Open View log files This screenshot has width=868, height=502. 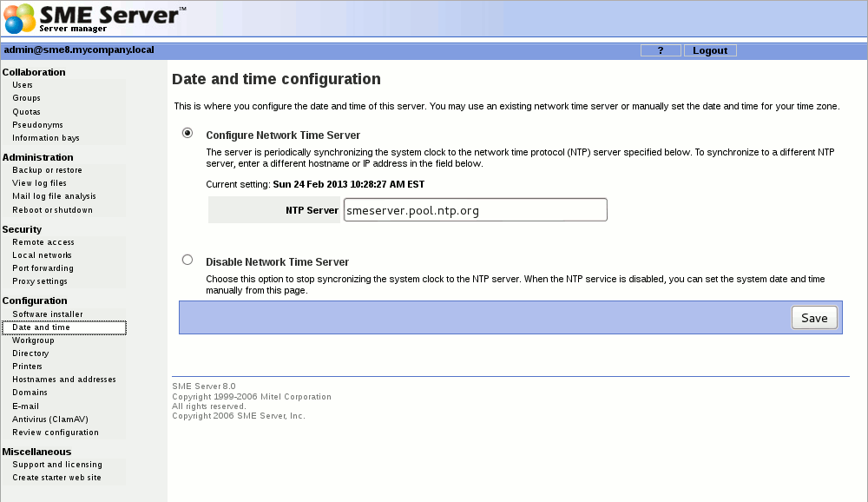pos(39,183)
